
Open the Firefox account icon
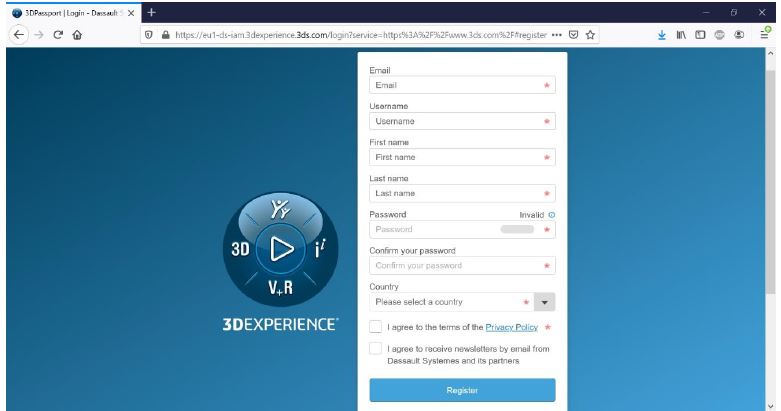pos(739,35)
